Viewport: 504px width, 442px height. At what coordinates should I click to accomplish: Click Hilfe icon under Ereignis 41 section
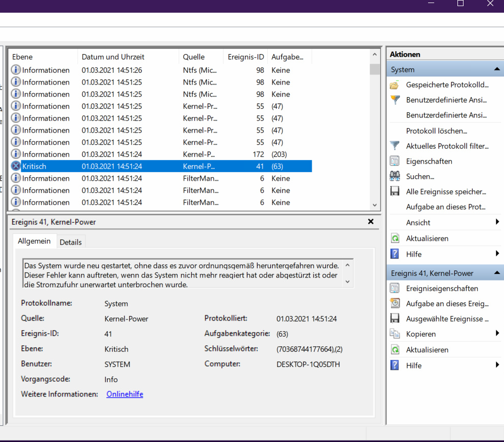(x=394, y=365)
